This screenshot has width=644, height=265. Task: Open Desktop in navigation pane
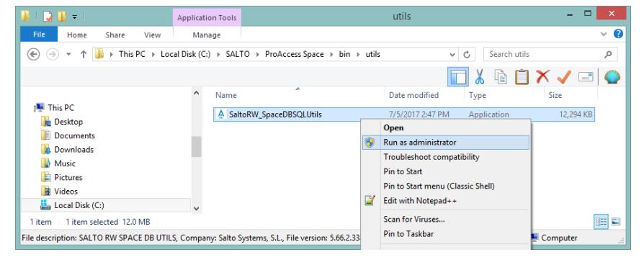(x=68, y=122)
